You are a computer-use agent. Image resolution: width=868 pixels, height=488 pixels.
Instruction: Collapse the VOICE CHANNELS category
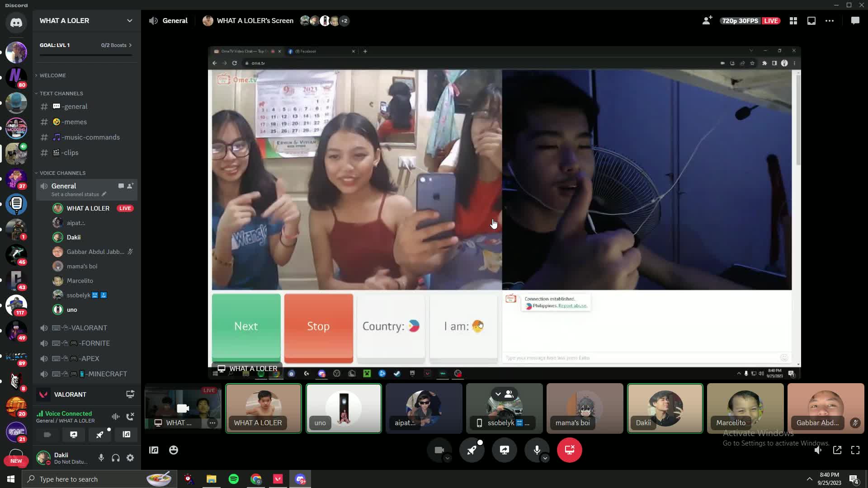click(x=62, y=173)
